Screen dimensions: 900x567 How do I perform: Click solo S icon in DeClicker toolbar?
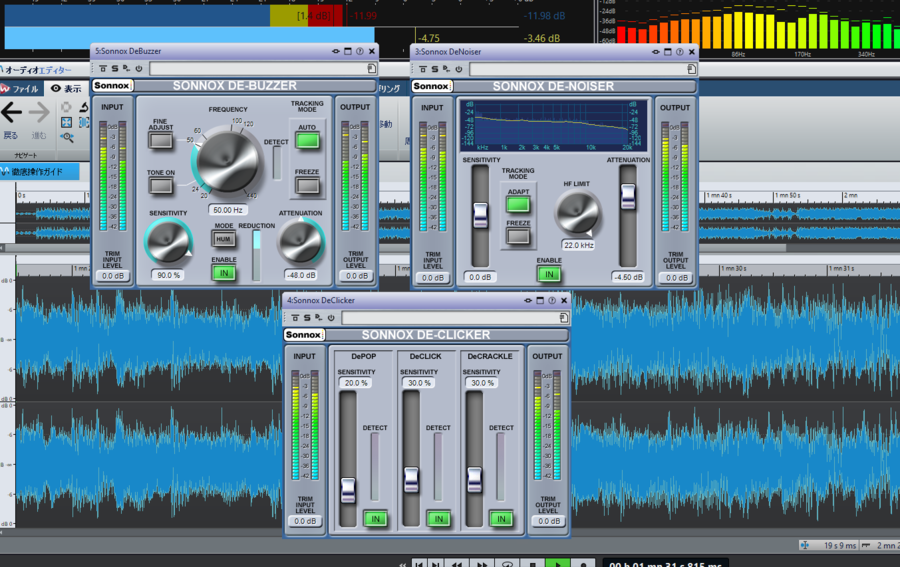click(x=307, y=317)
